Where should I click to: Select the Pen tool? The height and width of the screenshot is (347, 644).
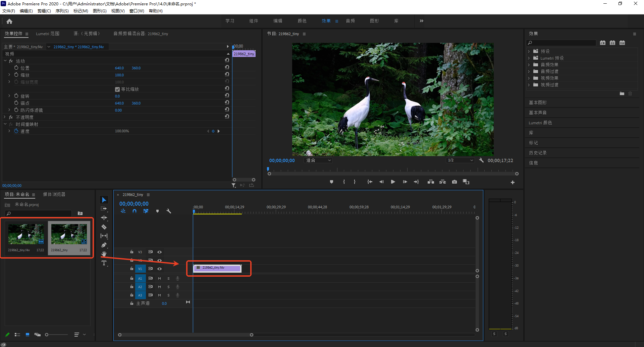(104, 245)
